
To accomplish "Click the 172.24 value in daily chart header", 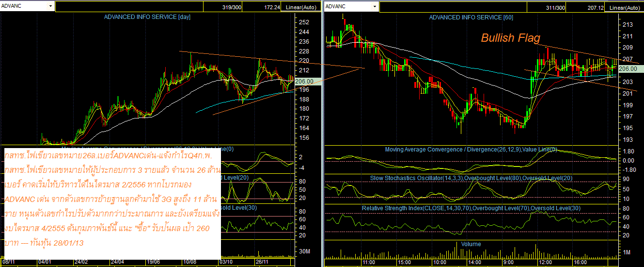I will tap(273, 7).
